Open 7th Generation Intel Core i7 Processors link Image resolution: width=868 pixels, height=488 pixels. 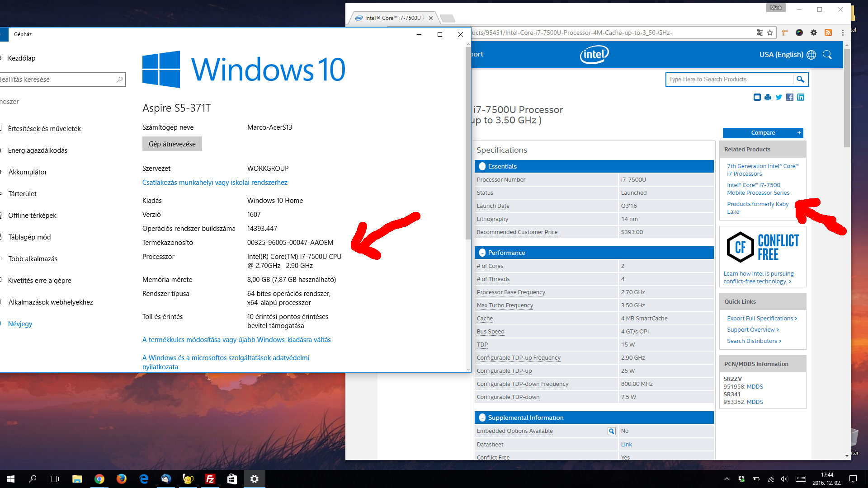point(763,170)
